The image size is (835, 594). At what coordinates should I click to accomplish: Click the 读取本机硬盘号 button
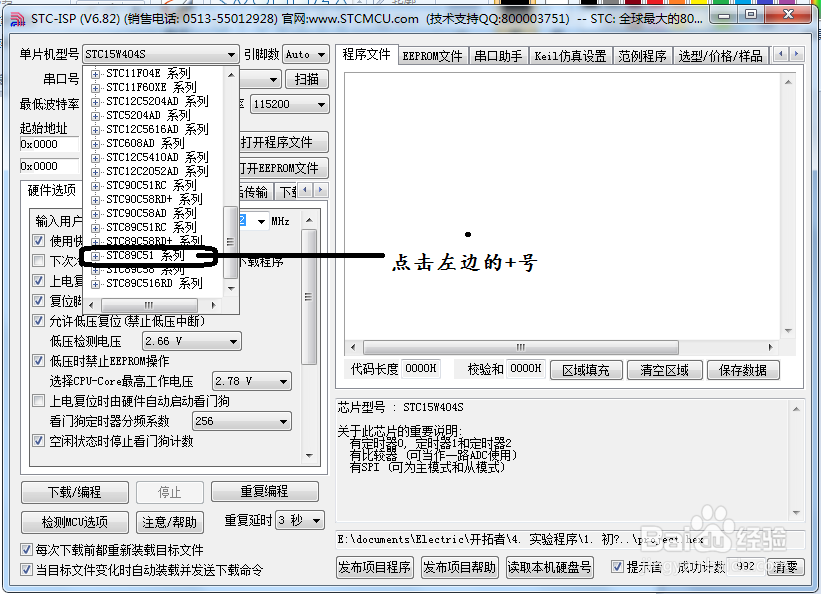(549, 567)
